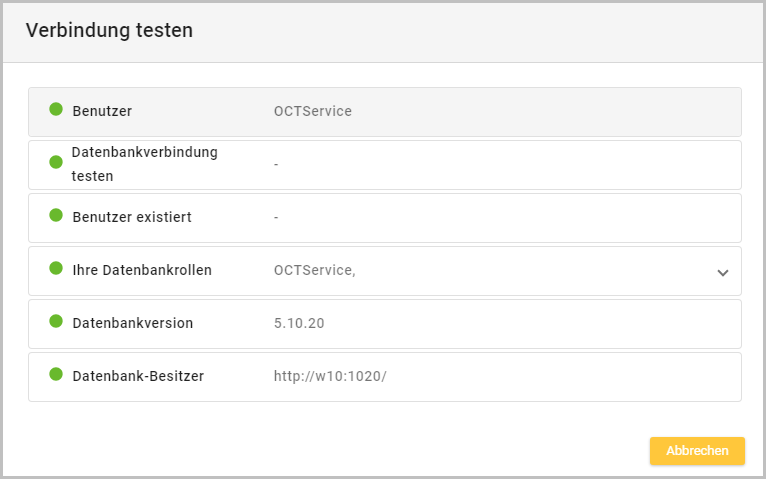Click the OCTService, role value in Datenbankrollen row

pyautogui.click(x=314, y=270)
